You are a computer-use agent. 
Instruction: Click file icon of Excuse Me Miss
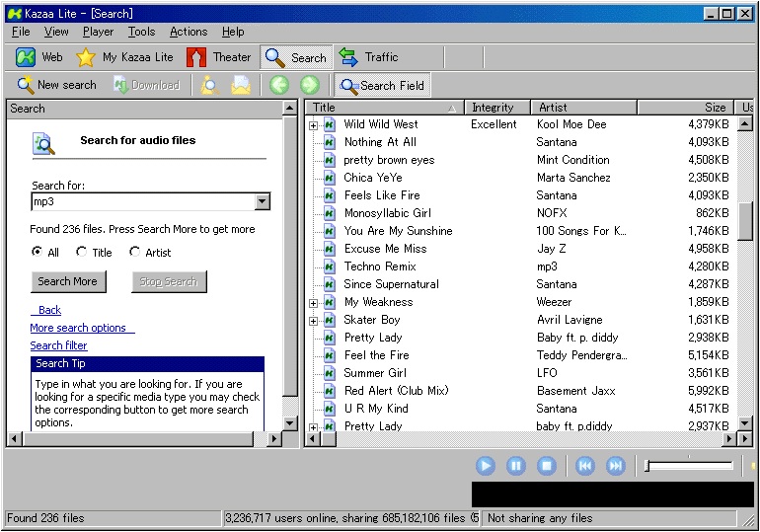[330, 249]
